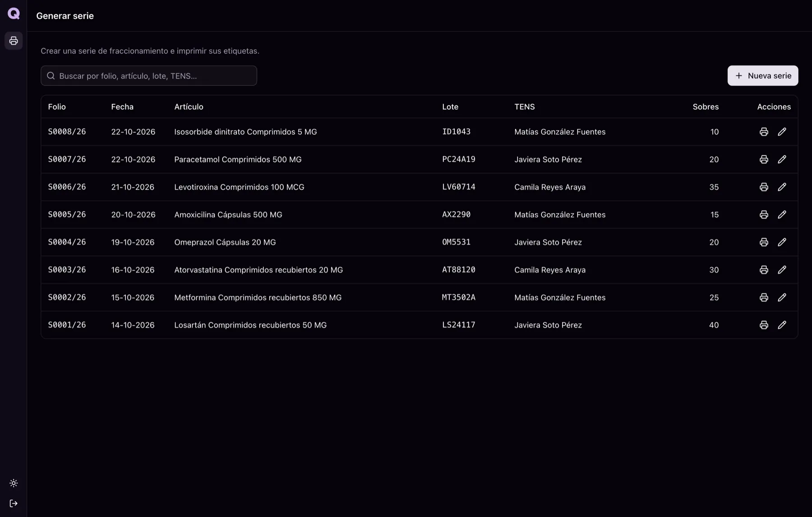812x517 pixels.
Task: Click Isosorbide dinitrato Comprimidos 5 MG
Action: pos(245,132)
